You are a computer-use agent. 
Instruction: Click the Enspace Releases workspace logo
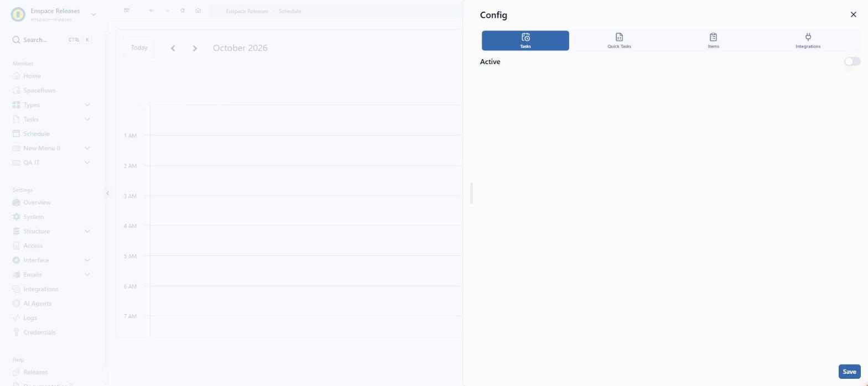pyautogui.click(x=18, y=14)
